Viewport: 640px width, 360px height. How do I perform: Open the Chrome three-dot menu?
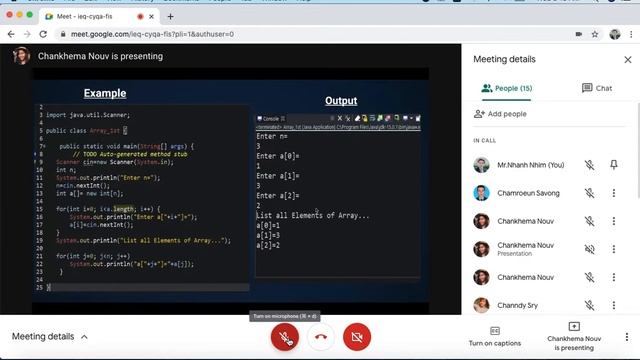(x=631, y=34)
